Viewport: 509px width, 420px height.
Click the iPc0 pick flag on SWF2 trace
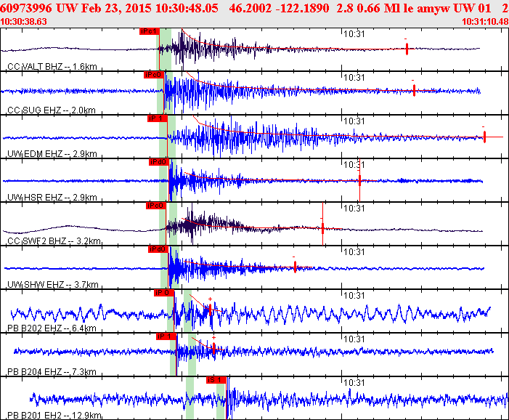[x=156, y=206]
